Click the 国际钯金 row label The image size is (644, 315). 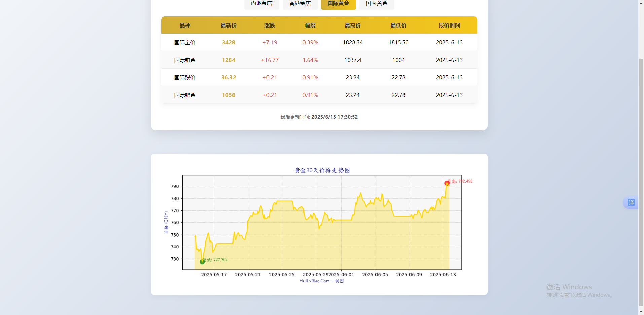(x=185, y=95)
